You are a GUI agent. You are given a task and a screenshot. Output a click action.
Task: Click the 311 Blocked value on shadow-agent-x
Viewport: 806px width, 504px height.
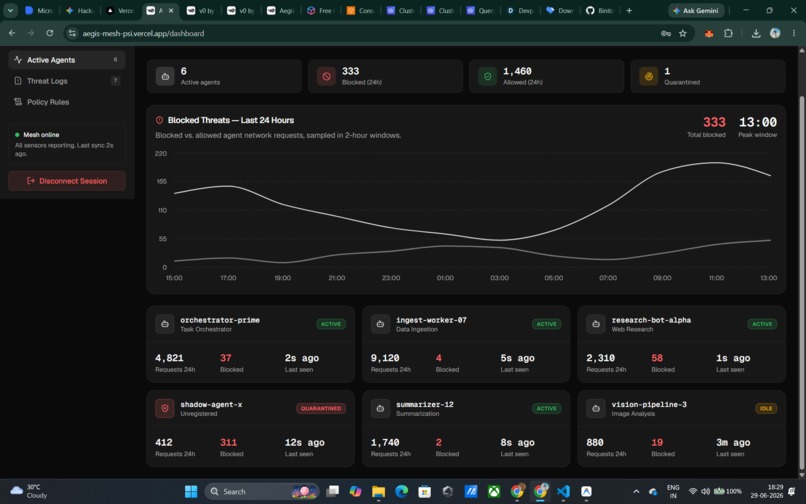point(228,442)
